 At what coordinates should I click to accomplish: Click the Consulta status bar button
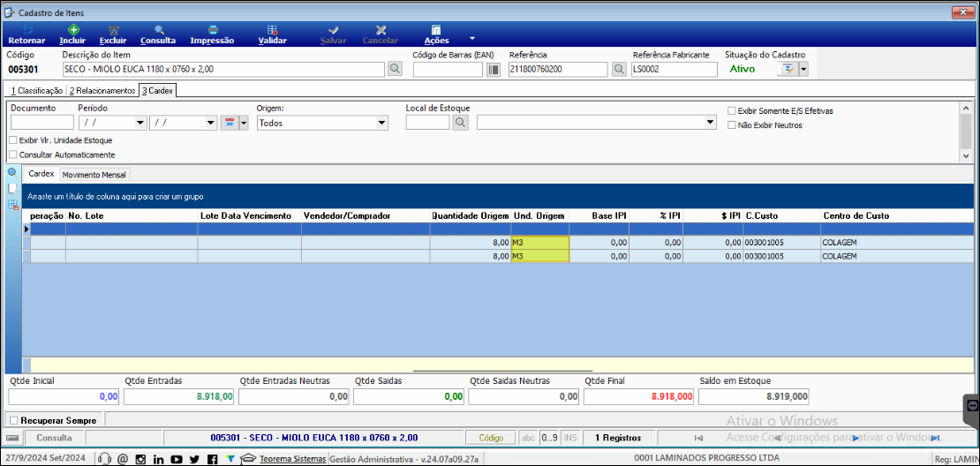53,438
